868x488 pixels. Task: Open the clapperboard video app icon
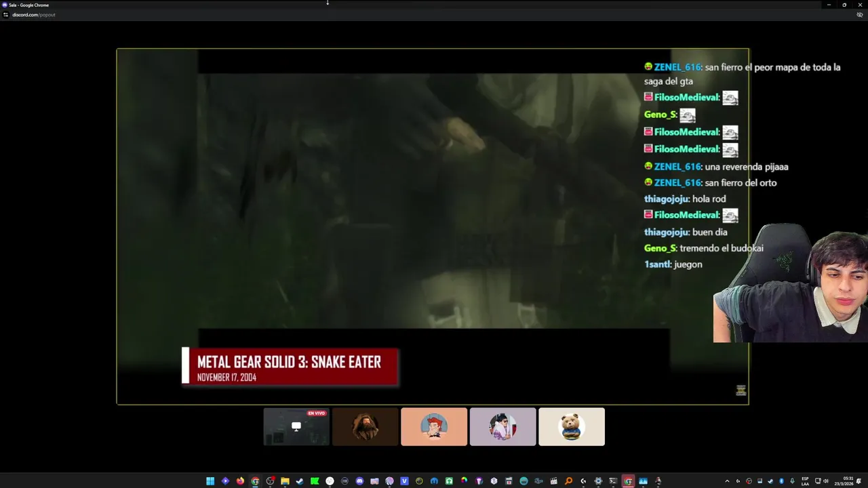click(553, 481)
